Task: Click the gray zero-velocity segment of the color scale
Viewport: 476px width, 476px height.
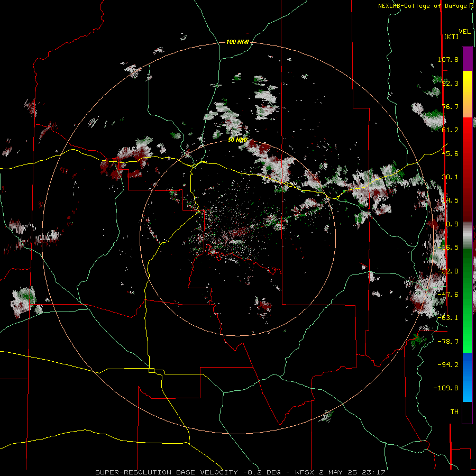Action: (x=467, y=235)
